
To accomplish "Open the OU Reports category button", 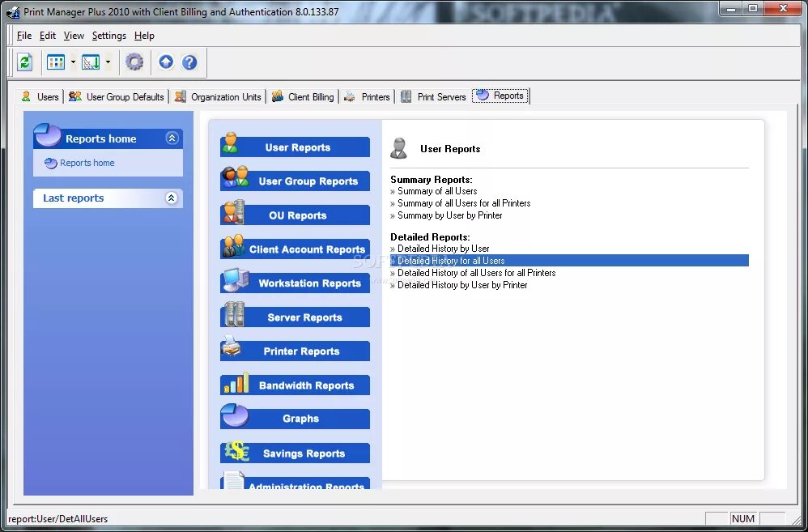I will point(295,215).
